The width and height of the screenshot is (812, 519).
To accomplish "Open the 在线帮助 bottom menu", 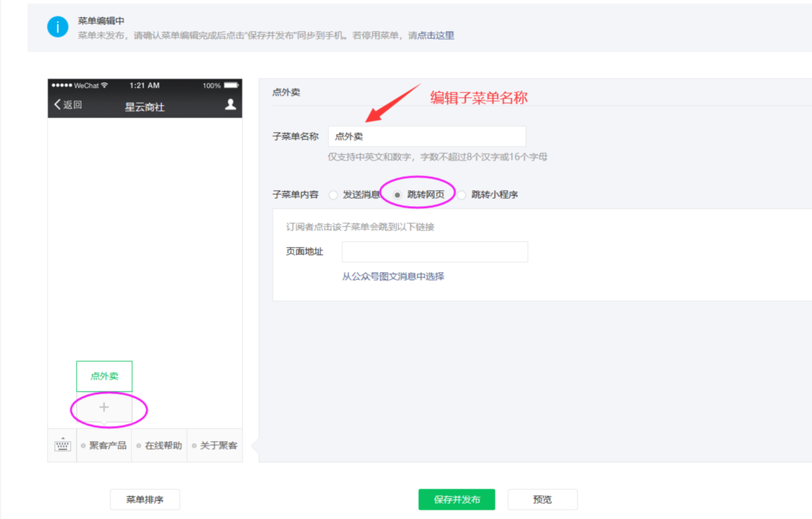I will pos(160,446).
